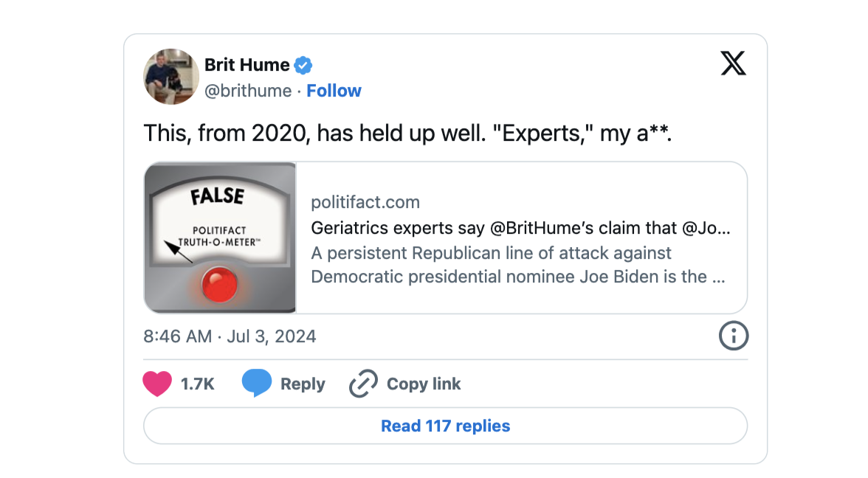Viewport: 868px width, 478px height.
Task: Click the article description preview text
Action: click(520, 265)
